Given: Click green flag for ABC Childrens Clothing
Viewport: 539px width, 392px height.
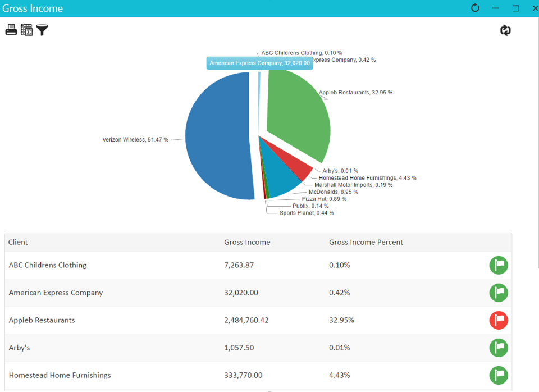Looking at the screenshot, I should [x=498, y=265].
